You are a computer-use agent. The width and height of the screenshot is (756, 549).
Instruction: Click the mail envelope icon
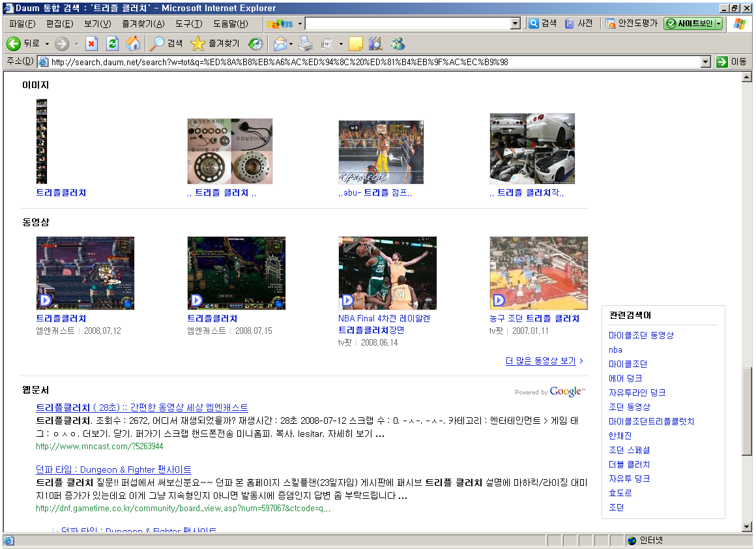tap(280, 44)
